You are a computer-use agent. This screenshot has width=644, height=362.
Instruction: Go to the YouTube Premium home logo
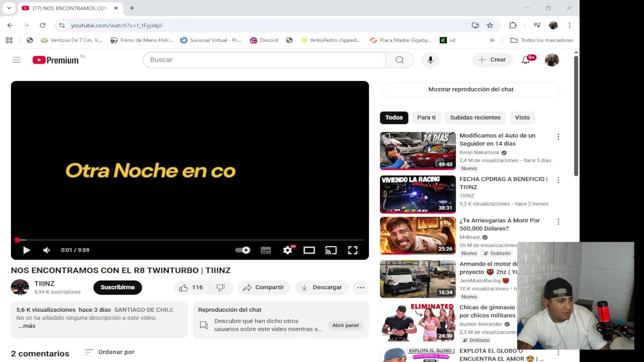click(56, 60)
